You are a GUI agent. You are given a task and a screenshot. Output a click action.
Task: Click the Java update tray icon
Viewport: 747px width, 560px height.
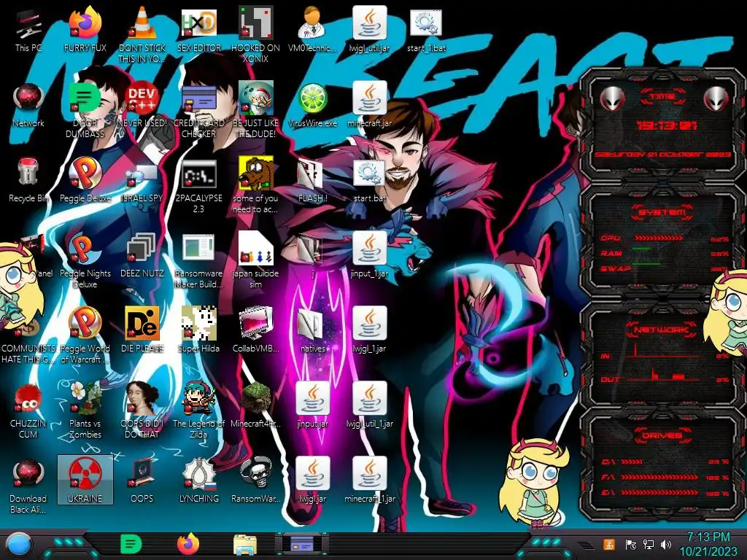tap(609, 544)
